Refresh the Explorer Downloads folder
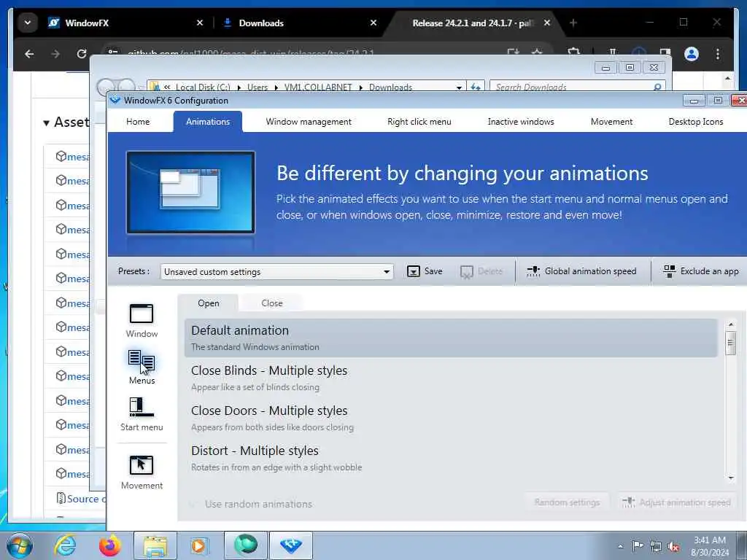Image resolution: width=747 pixels, height=560 pixels. (x=476, y=87)
